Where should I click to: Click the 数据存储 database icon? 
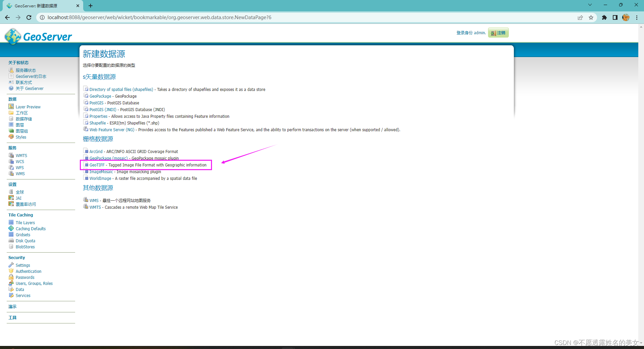[11, 119]
